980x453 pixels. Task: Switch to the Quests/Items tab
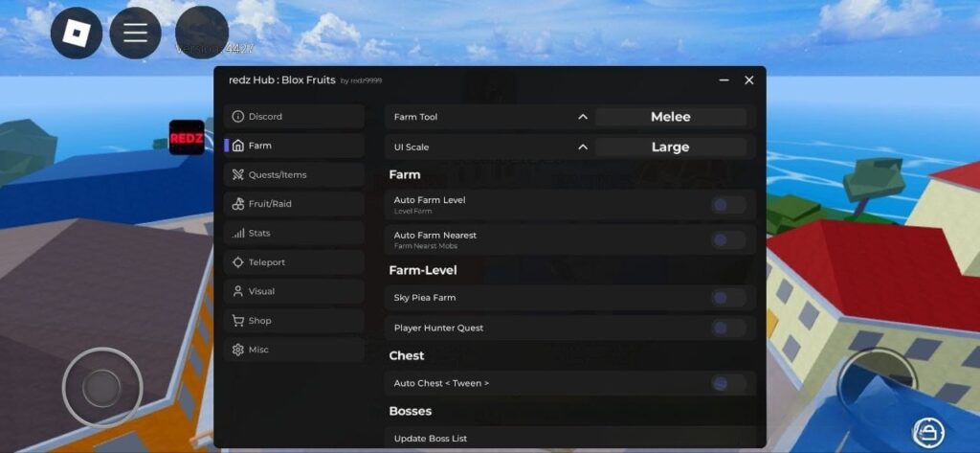pos(294,174)
